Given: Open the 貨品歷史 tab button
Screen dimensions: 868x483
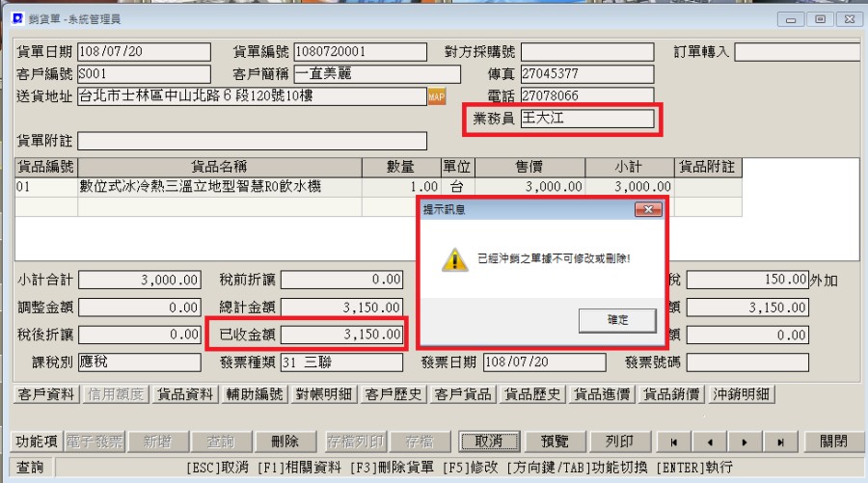Looking at the screenshot, I should pos(532,394).
